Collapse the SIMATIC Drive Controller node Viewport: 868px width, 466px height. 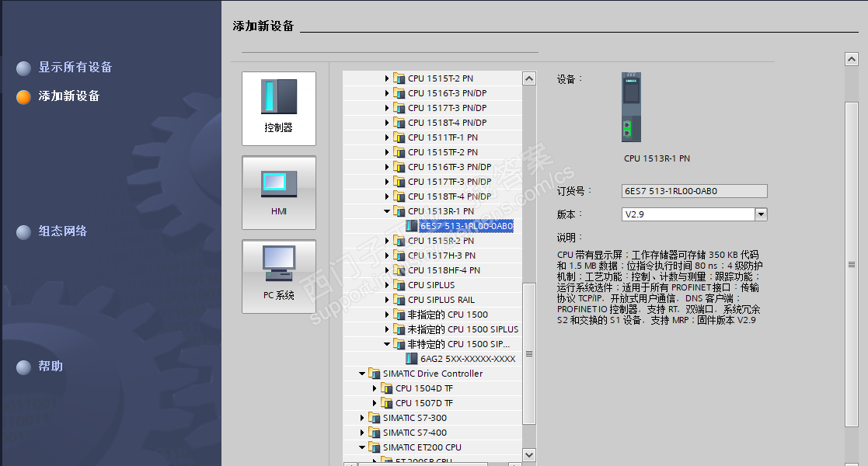362,374
